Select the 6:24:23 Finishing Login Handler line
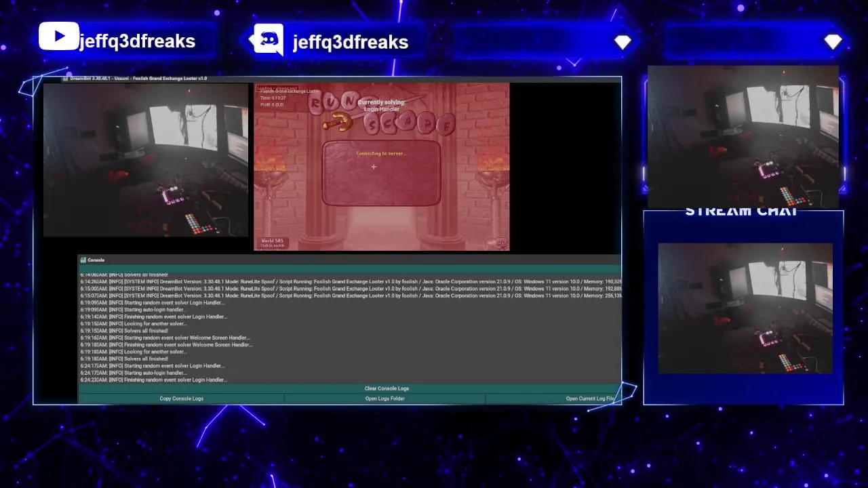The width and height of the screenshot is (868, 488). tap(154, 380)
